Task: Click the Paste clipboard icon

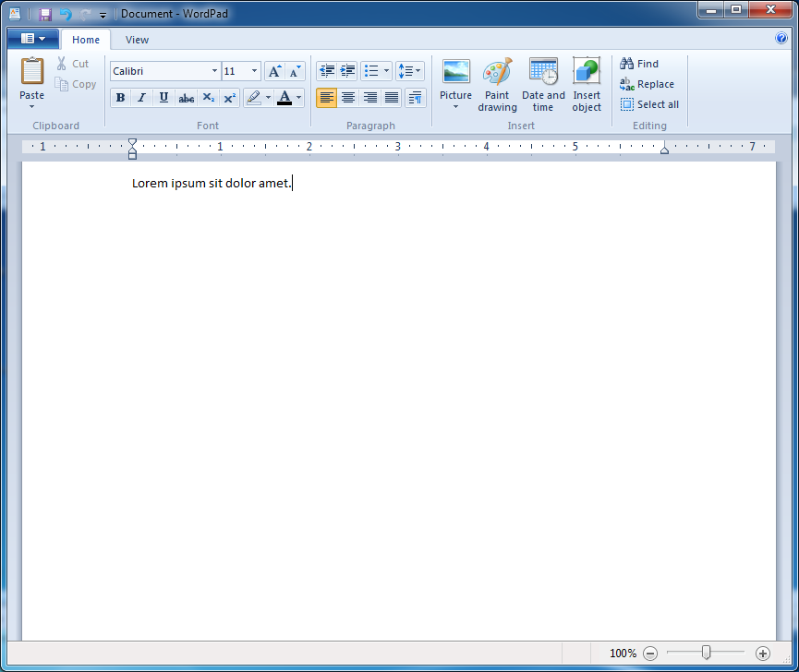Action: click(x=31, y=71)
